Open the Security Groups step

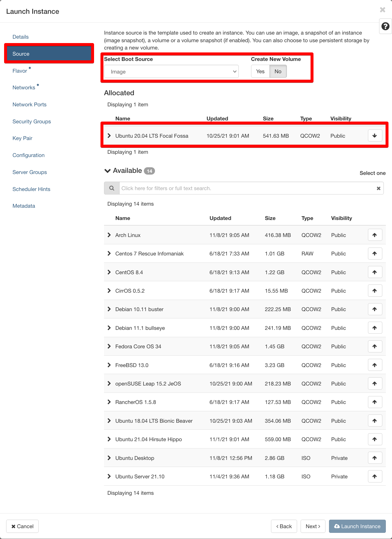click(x=32, y=122)
